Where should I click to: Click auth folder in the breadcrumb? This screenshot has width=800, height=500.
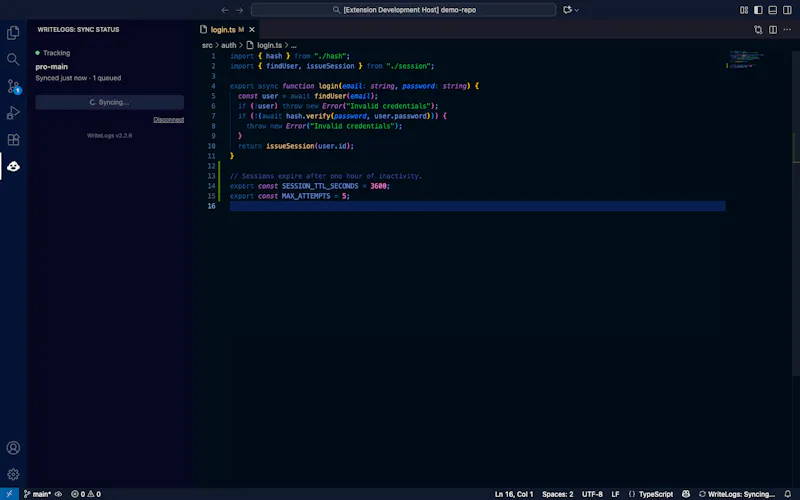[x=229, y=45]
